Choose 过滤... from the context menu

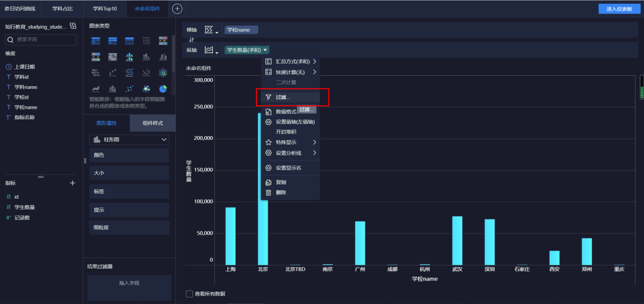290,97
